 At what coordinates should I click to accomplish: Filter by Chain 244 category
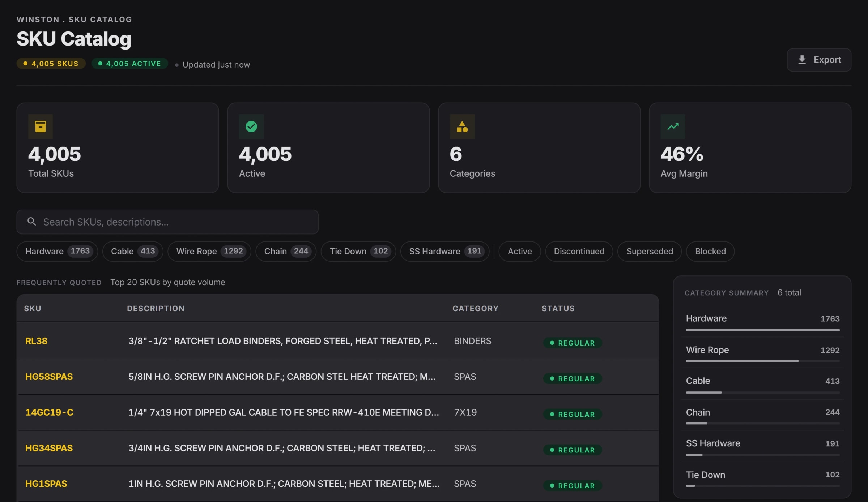click(x=286, y=251)
